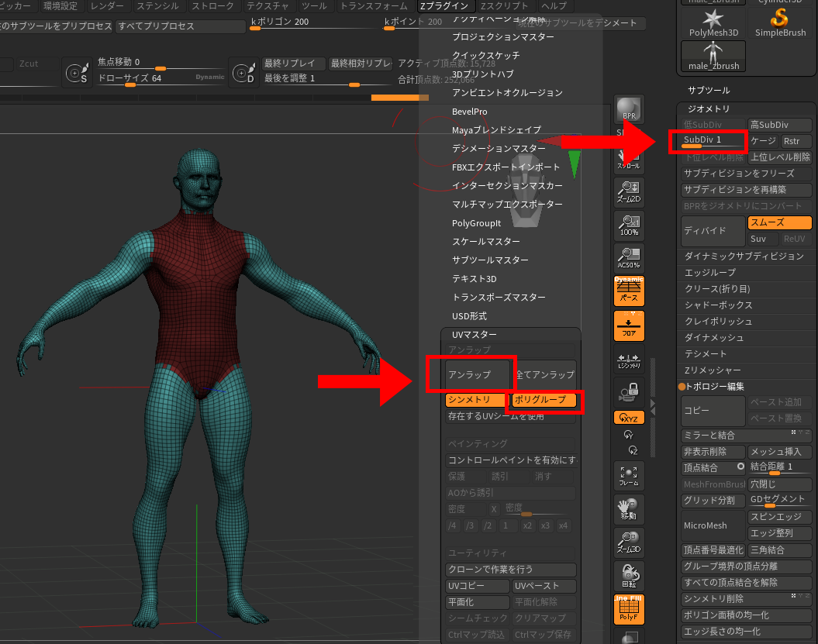Click the Unwrap All (全てアンラップ) button
Screen dimensions: 818x644
[x=545, y=374]
